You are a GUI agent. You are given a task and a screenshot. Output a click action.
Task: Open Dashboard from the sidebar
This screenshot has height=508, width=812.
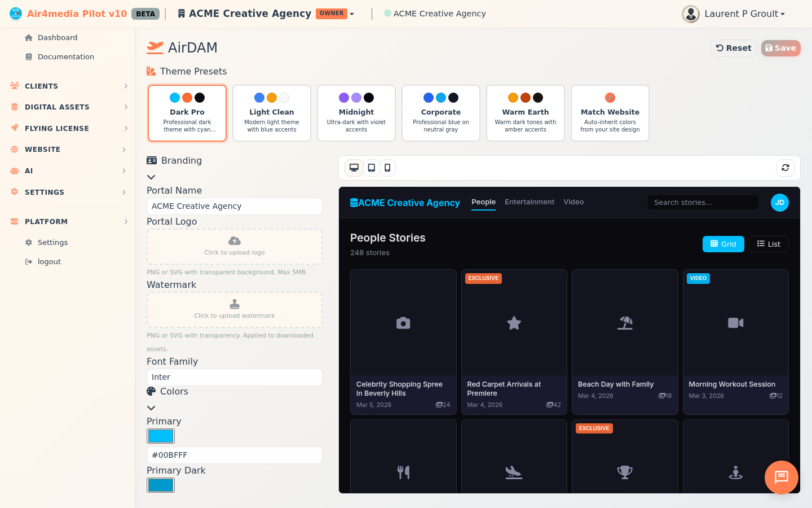(57, 38)
